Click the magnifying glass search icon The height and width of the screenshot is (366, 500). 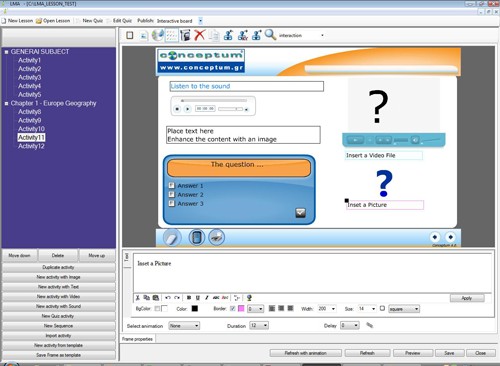click(270, 35)
